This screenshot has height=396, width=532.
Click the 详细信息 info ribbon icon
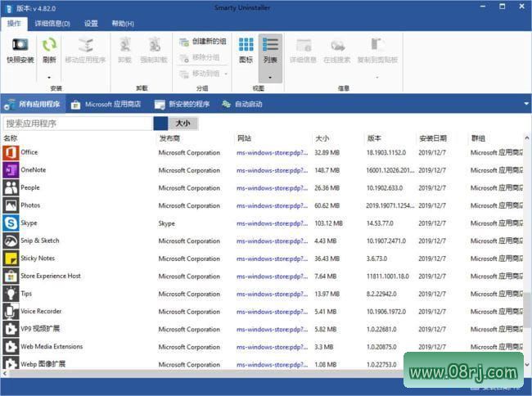point(304,45)
